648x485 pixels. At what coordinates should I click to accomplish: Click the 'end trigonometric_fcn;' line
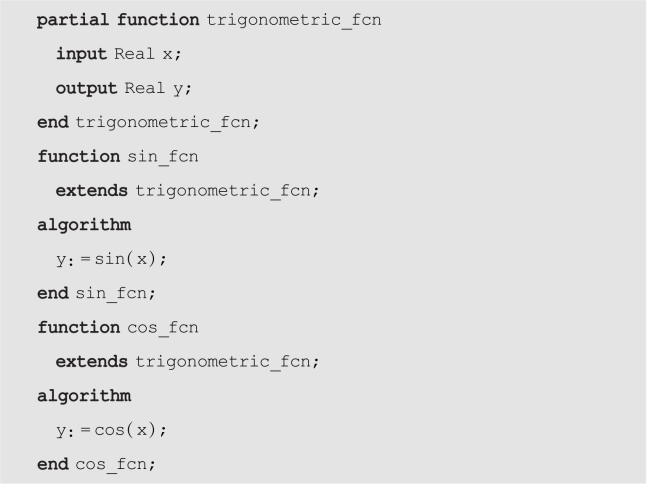(x=148, y=123)
